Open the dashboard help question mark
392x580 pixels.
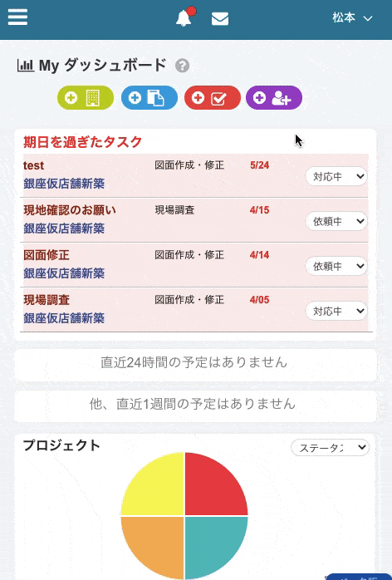click(x=183, y=66)
